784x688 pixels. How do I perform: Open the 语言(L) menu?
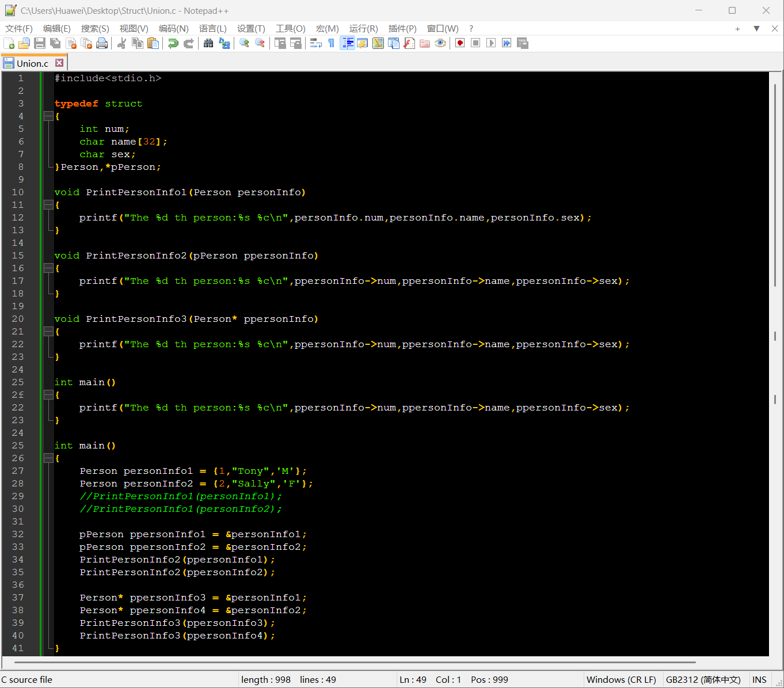(213, 29)
